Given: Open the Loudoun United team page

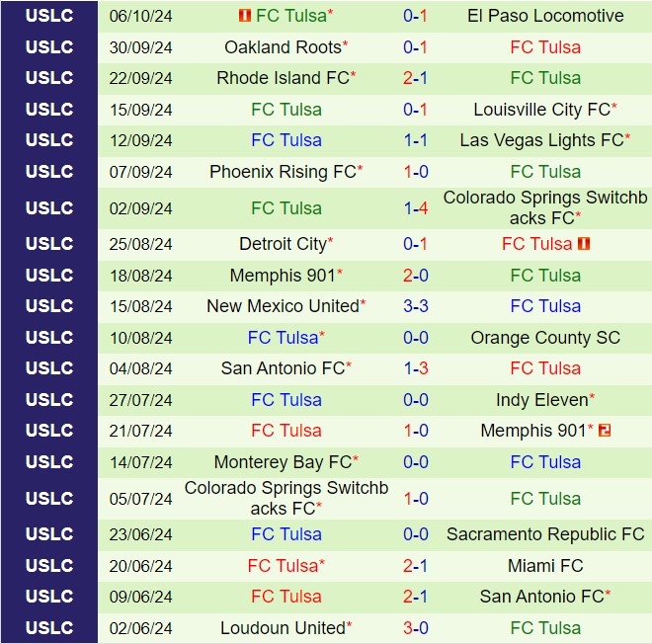Looking at the screenshot, I should click(x=282, y=628).
